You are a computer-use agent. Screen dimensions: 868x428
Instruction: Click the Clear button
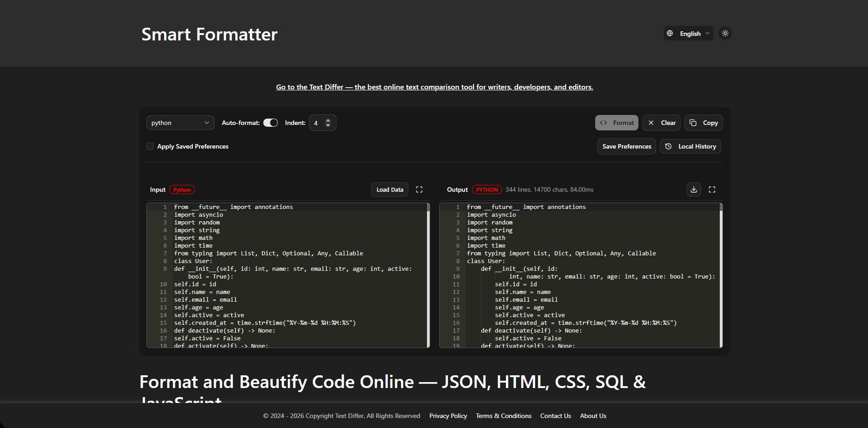pos(662,123)
